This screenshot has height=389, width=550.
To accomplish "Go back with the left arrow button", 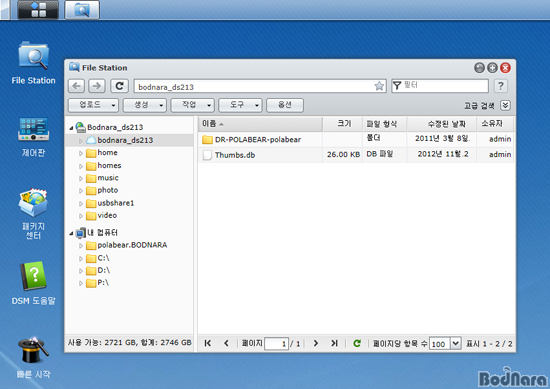I will (76, 86).
